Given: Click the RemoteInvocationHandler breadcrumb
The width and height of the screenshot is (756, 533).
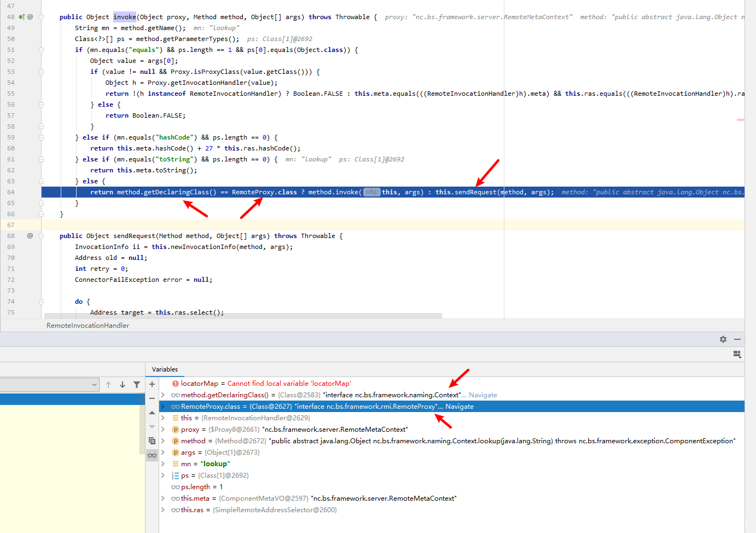Looking at the screenshot, I should point(88,326).
